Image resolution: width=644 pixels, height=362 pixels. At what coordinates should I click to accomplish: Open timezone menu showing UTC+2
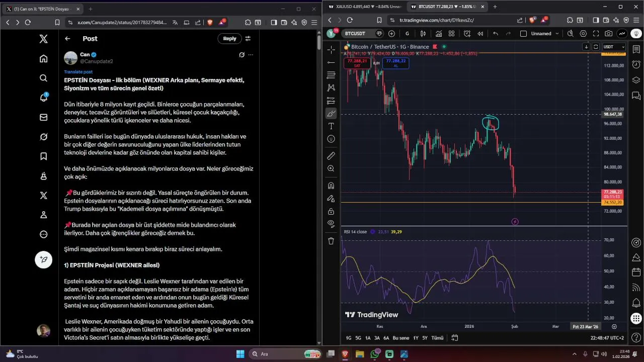click(x=607, y=338)
